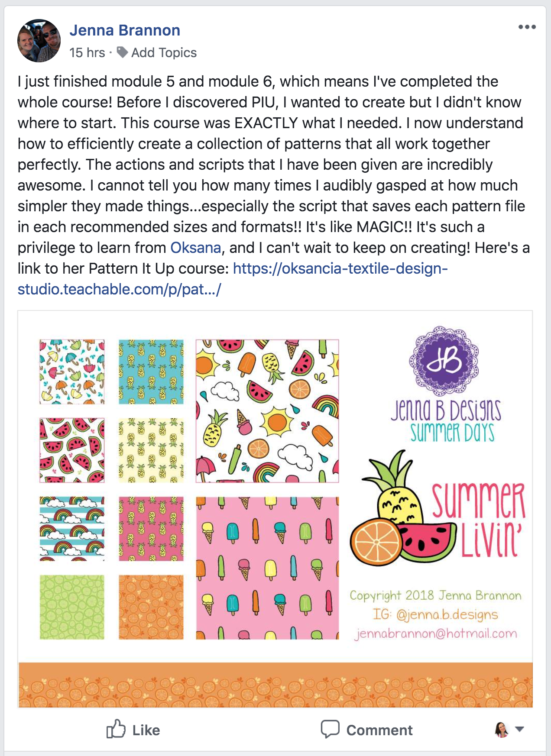Click the Add Topics link
The image size is (551, 756).
coord(164,53)
